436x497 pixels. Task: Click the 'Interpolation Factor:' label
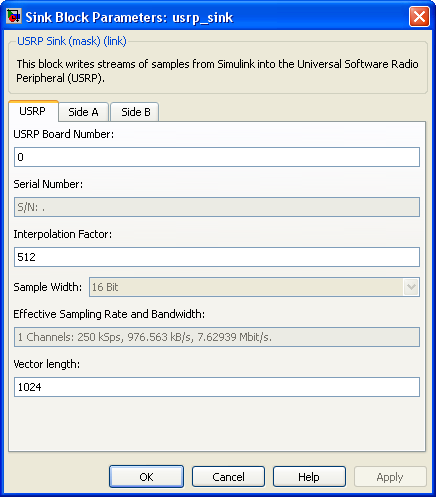click(x=63, y=234)
